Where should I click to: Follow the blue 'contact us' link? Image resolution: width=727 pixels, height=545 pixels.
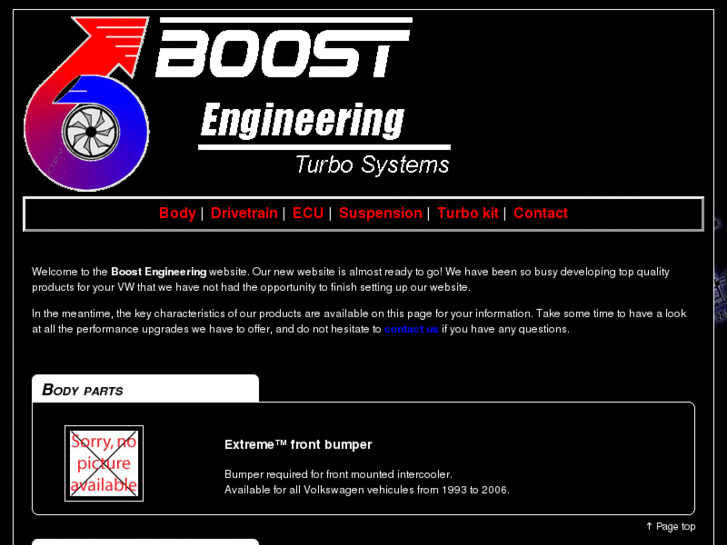tap(411, 329)
